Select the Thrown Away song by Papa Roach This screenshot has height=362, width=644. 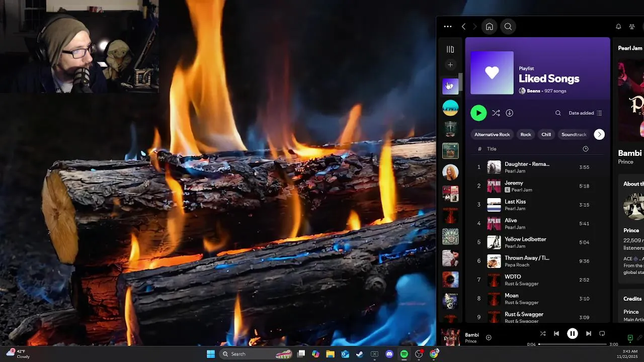coord(538,261)
